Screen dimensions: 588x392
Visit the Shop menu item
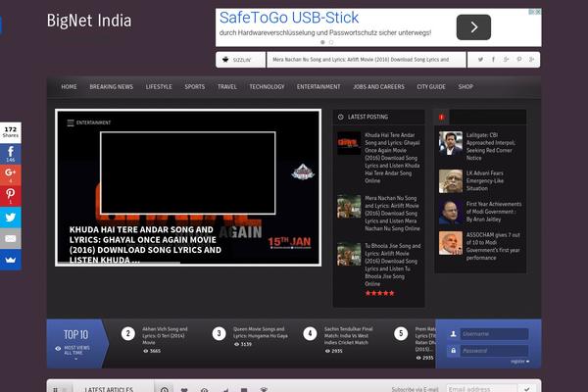point(465,86)
